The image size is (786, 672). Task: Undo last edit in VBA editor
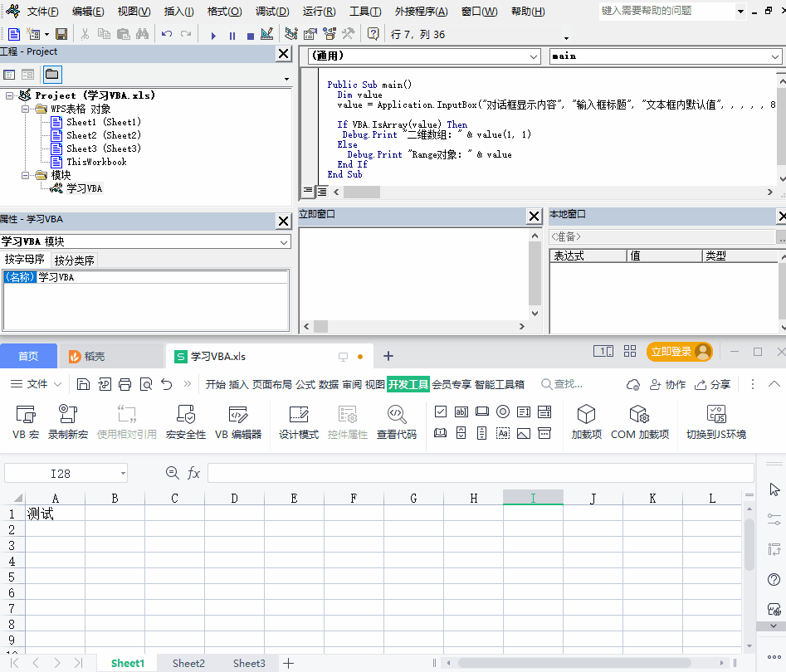[x=167, y=34]
